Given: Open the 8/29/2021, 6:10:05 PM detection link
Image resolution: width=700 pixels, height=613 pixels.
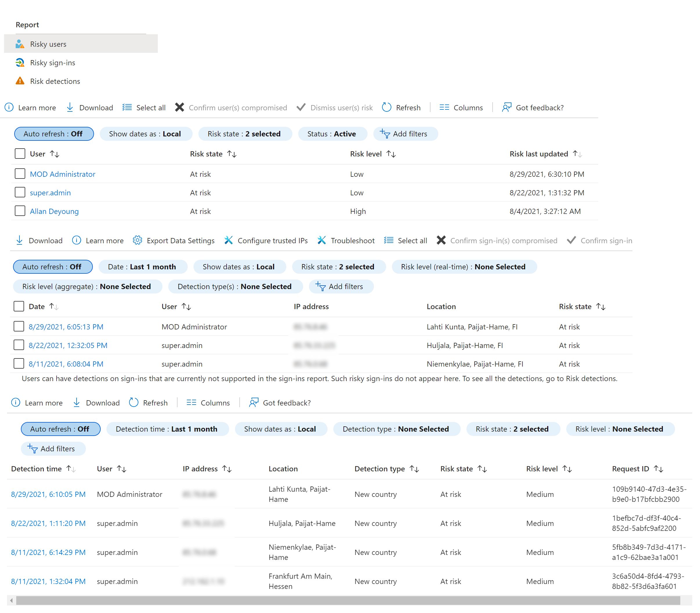Looking at the screenshot, I should pyautogui.click(x=48, y=494).
